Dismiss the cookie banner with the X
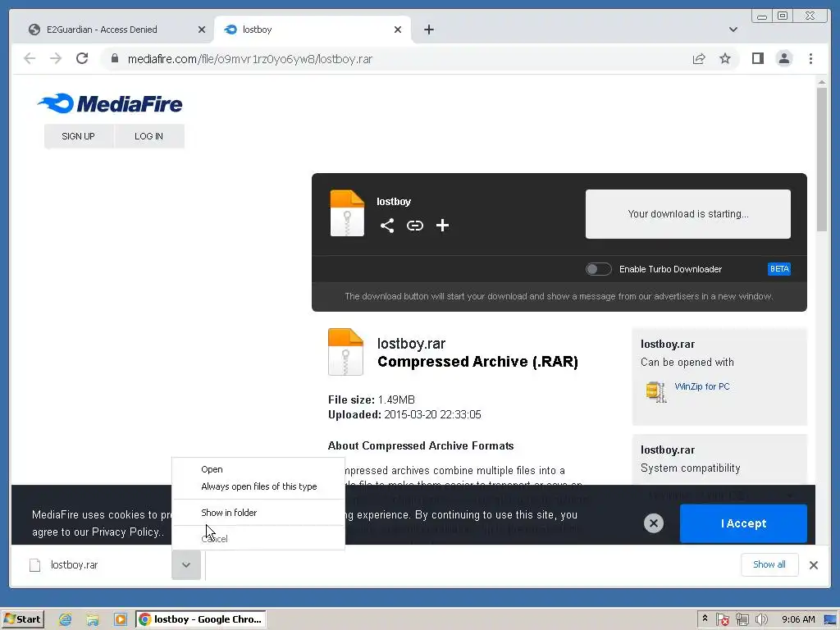 click(x=654, y=523)
